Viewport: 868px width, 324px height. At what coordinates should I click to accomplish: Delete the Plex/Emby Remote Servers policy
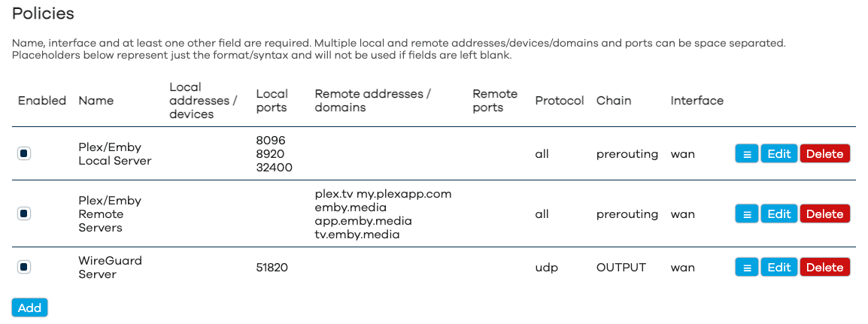pos(824,214)
